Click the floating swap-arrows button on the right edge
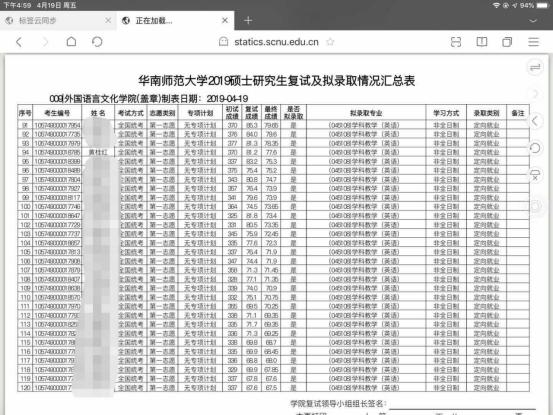The image size is (553, 415). pos(535,67)
